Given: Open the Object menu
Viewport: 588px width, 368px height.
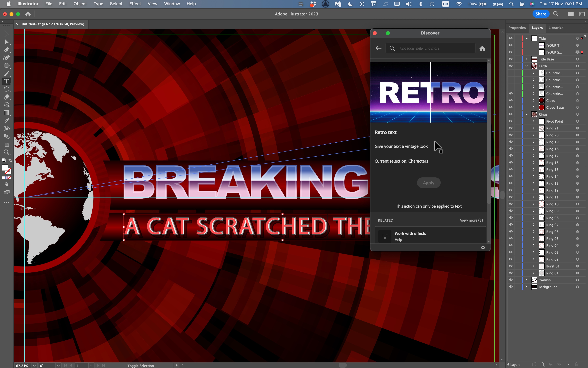Looking at the screenshot, I should point(80,4).
